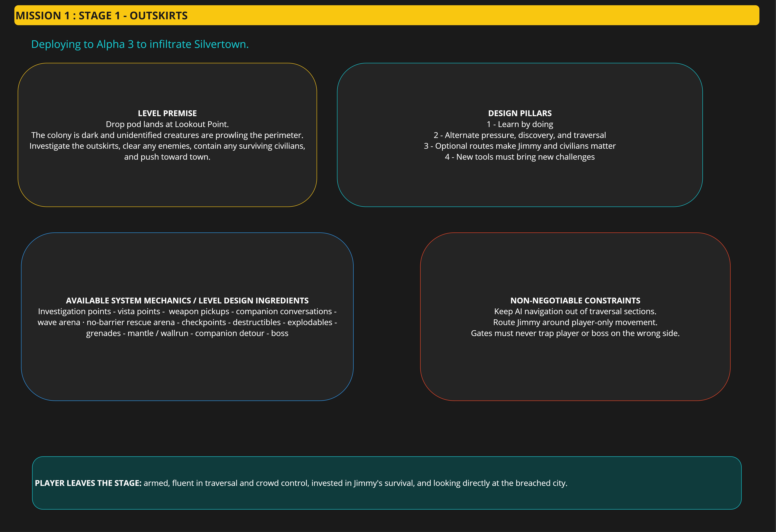Click the 'Investigation points - vista points' line
This screenshot has width=776, height=532.
click(x=187, y=311)
